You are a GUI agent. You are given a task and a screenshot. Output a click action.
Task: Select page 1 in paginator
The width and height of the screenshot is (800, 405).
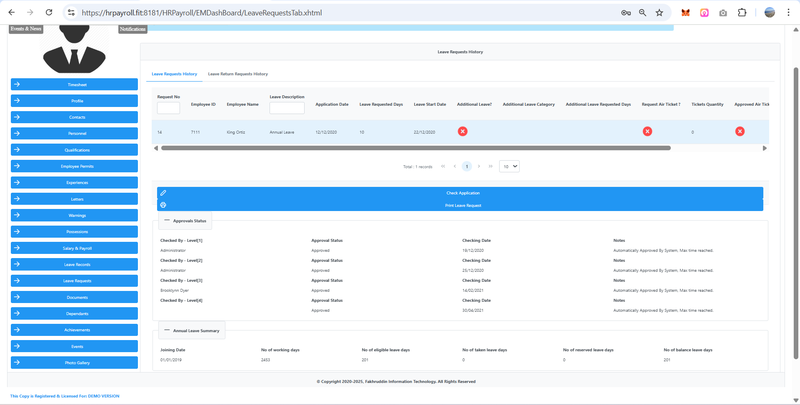pos(466,166)
